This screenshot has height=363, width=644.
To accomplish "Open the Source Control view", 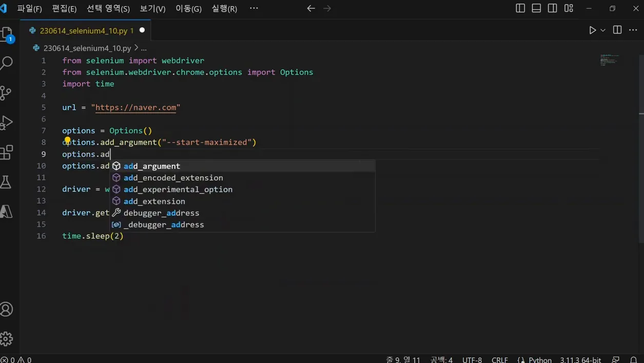I will click(6, 93).
